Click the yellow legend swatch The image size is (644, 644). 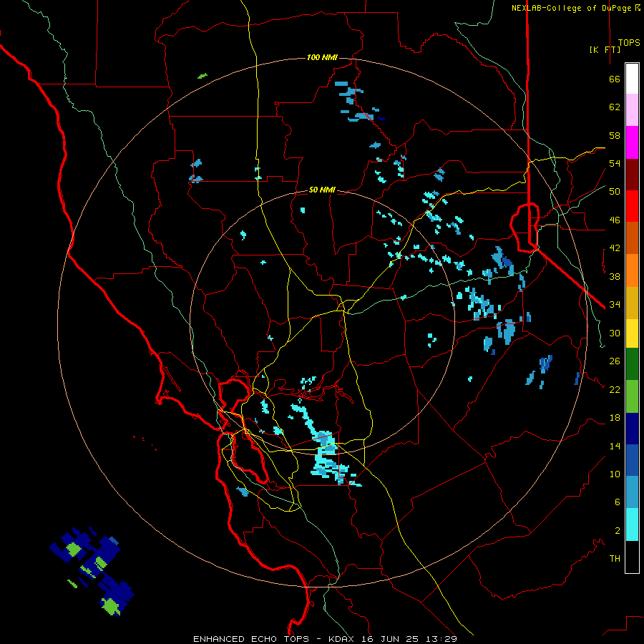[x=632, y=333]
